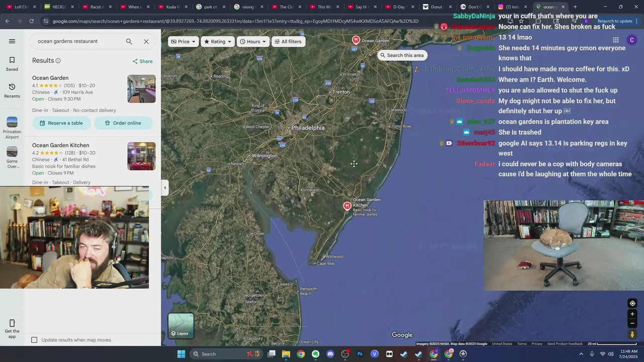Open the Google Maps hamburger menu
Viewport: 644px width, 362px height.
pos(12,41)
